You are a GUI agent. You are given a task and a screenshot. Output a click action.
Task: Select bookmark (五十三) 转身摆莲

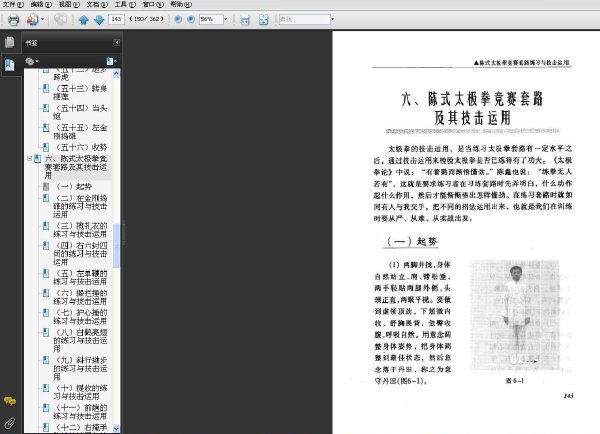coord(80,92)
